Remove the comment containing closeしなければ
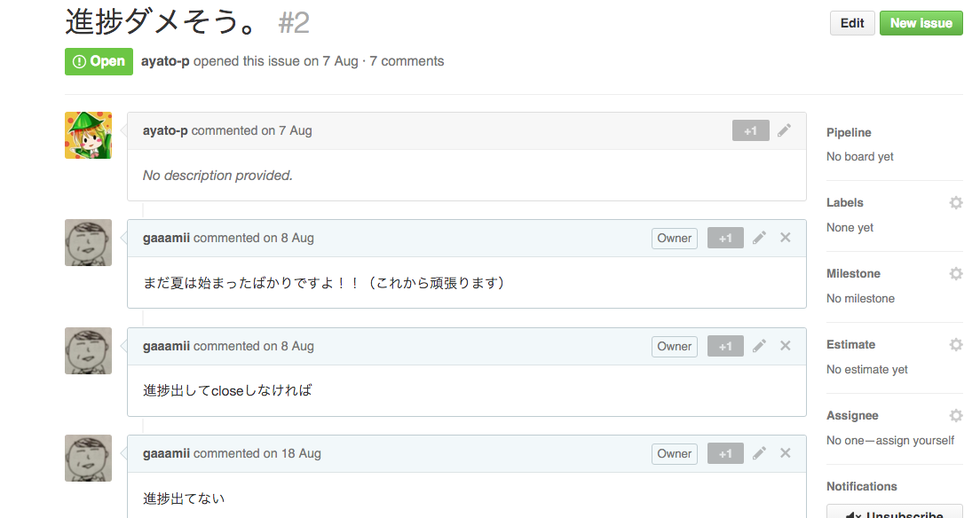The width and height of the screenshot is (980, 518). tap(786, 346)
